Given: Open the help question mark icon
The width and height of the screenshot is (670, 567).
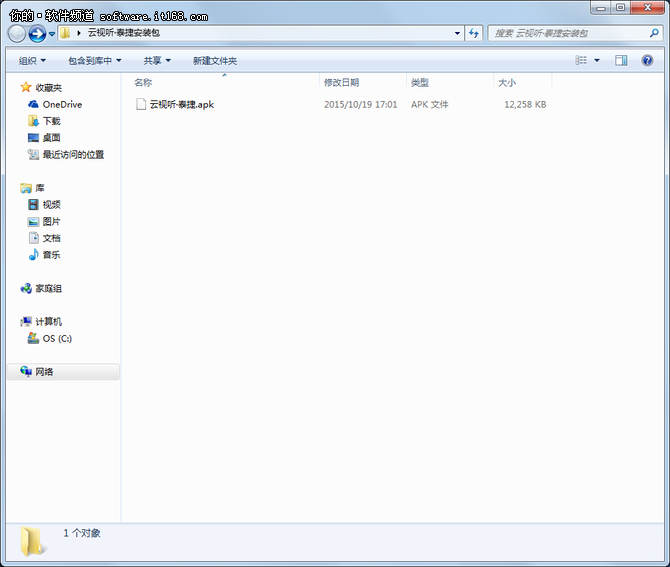Looking at the screenshot, I should tap(647, 60).
